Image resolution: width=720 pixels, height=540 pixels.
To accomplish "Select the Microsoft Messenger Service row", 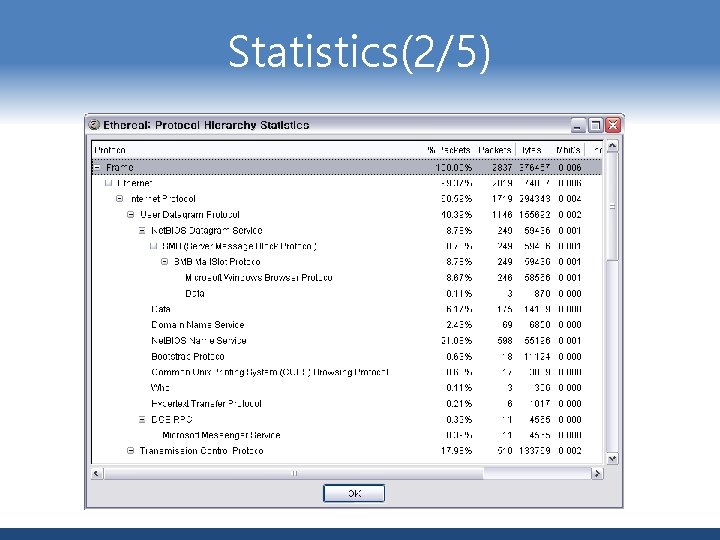I will [347, 435].
